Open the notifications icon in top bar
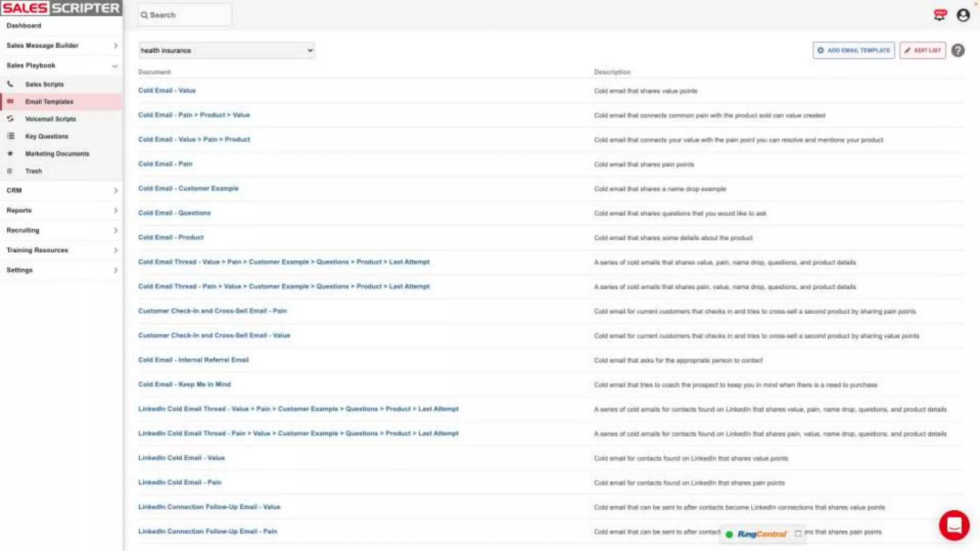The height and width of the screenshot is (551, 980). (939, 15)
